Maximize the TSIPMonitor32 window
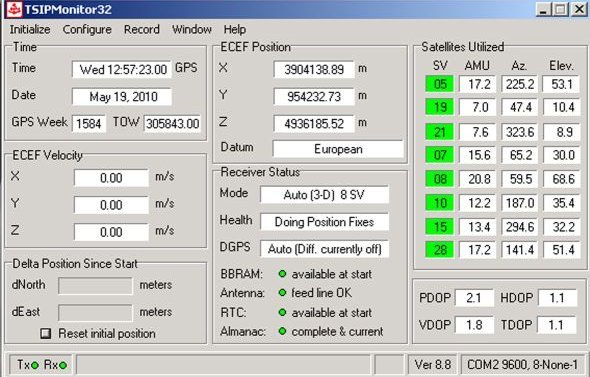The width and height of the screenshot is (590, 377). click(x=560, y=9)
